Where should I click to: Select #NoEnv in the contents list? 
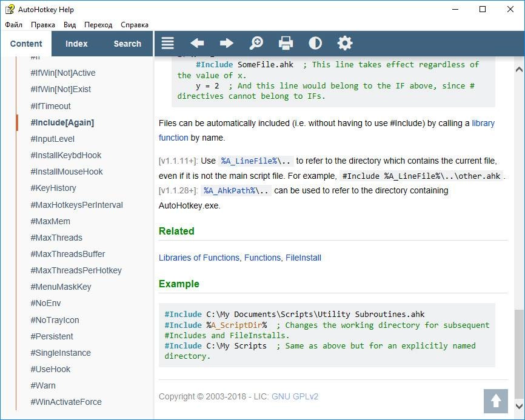point(45,303)
